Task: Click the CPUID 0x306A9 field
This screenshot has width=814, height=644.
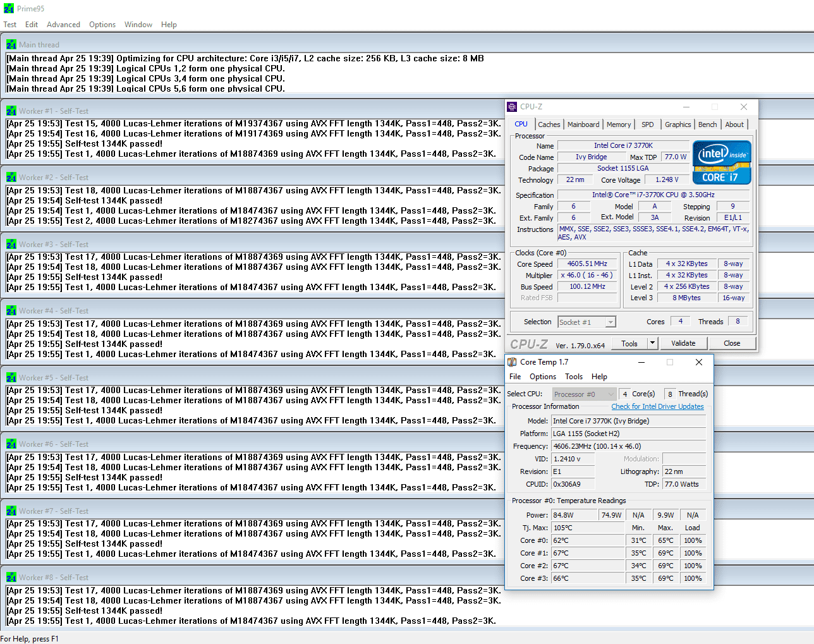Action: (x=573, y=484)
